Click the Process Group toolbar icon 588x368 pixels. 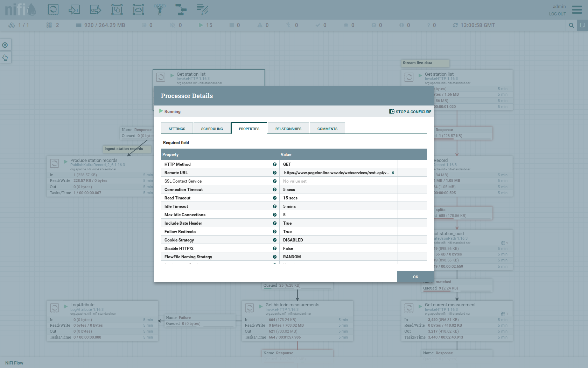[117, 9]
